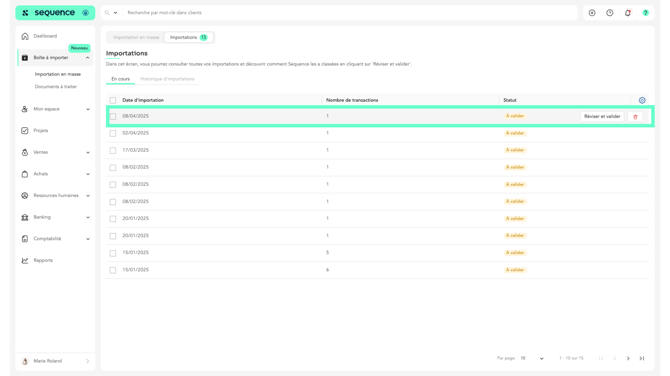
Task: Click the 1 - 10 sur 15 pagination text
Action: click(x=571, y=358)
